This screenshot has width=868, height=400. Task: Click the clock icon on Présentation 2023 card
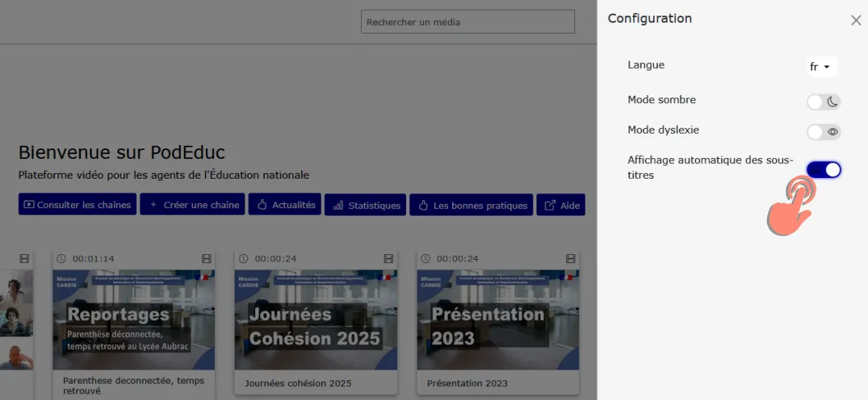[x=425, y=258]
